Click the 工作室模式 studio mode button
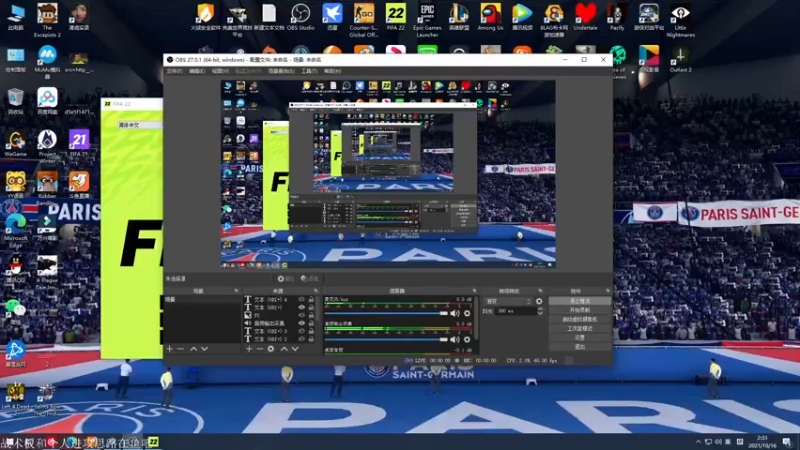Viewport: 800px width, 450px height. pyautogui.click(x=580, y=329)
